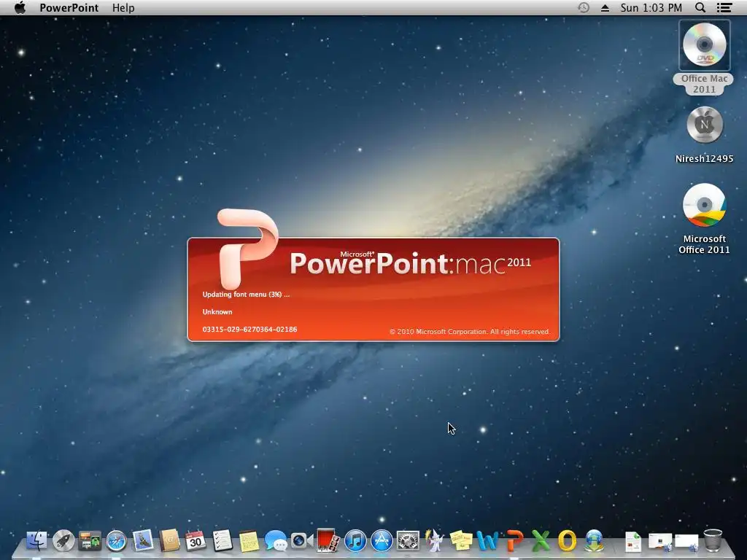Open Notification Center list icon
This screenshot has width=747, height=560.
pos(724,7)
